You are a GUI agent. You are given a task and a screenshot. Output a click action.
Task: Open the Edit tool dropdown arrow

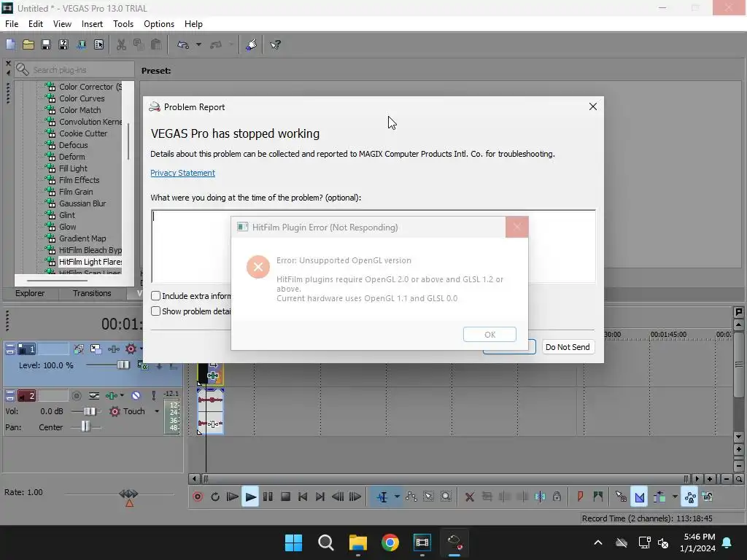pyautogui.click(x=397, y=497)
